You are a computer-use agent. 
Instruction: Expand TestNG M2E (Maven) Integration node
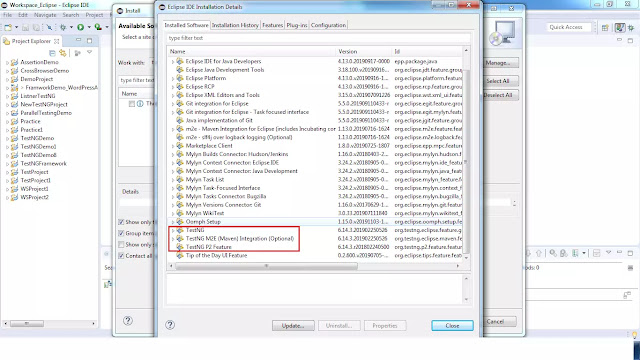click(173, 239)
